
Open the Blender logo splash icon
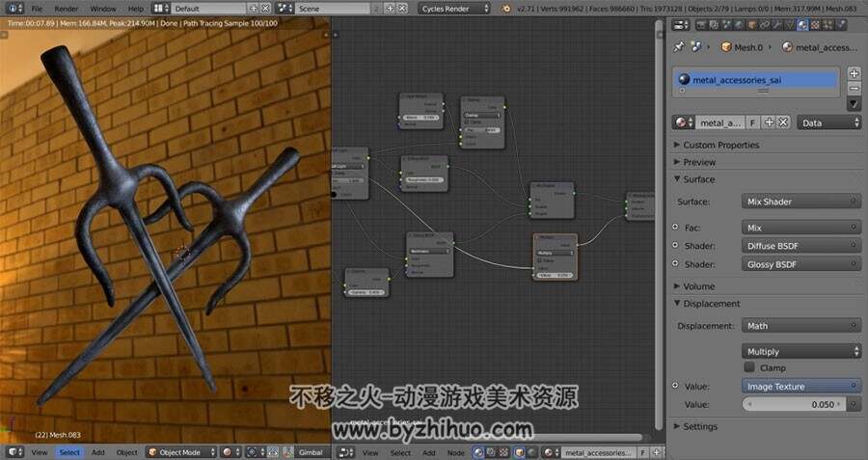(506, 9)
